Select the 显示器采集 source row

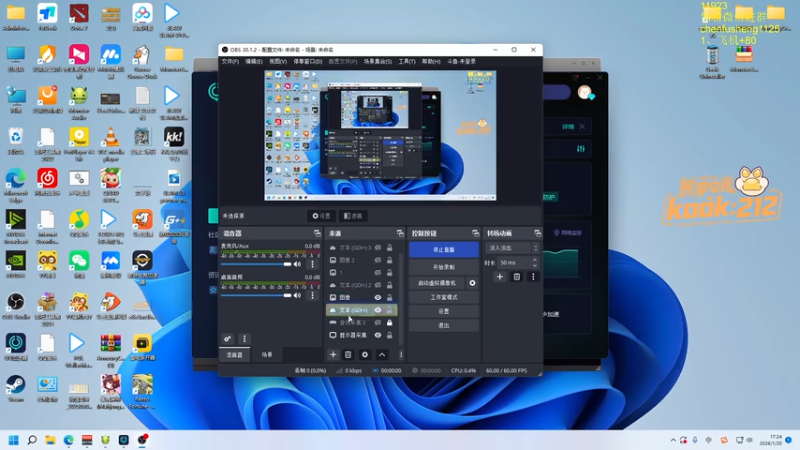[x=361, y=335]
